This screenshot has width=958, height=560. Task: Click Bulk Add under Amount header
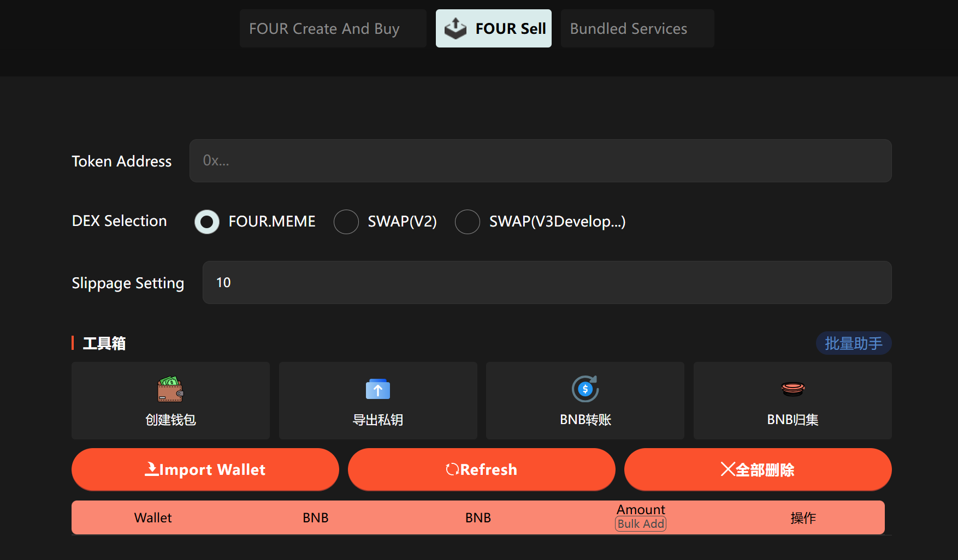coord(641,524)
